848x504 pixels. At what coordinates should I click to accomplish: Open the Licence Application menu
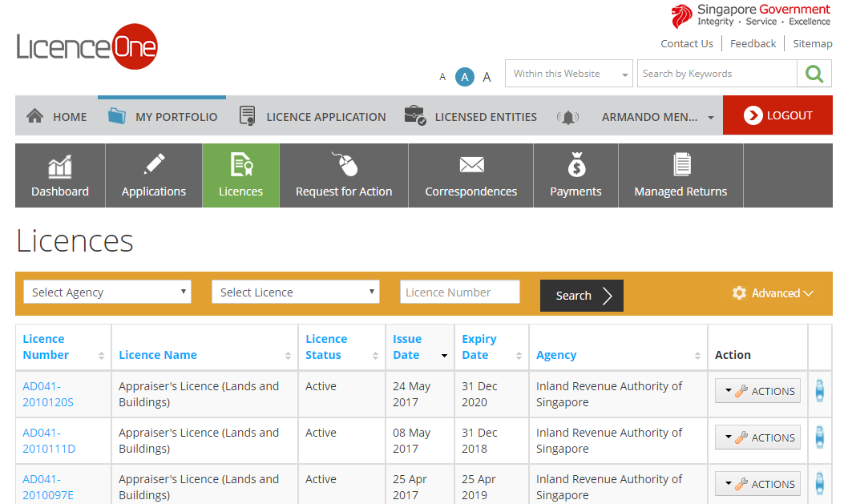[x=313, y=117]
